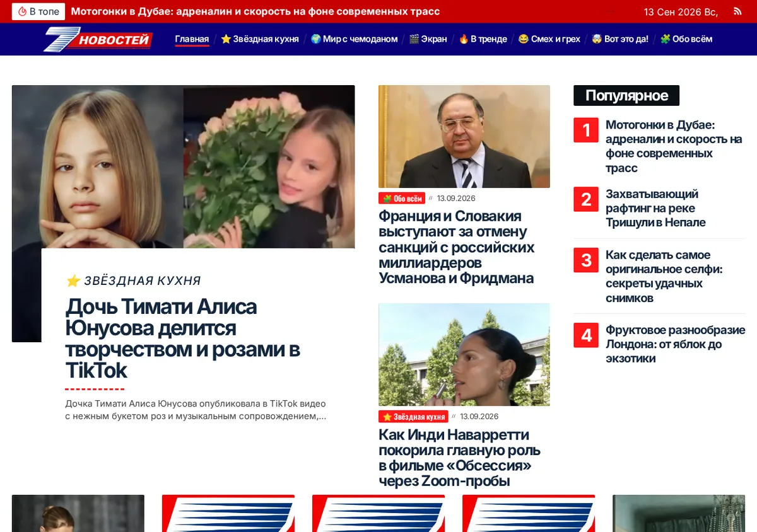Screen dimensions: 757x532
Task: Click the clock icon in 'В топе' badge
Action: click(x=22, y=11)
